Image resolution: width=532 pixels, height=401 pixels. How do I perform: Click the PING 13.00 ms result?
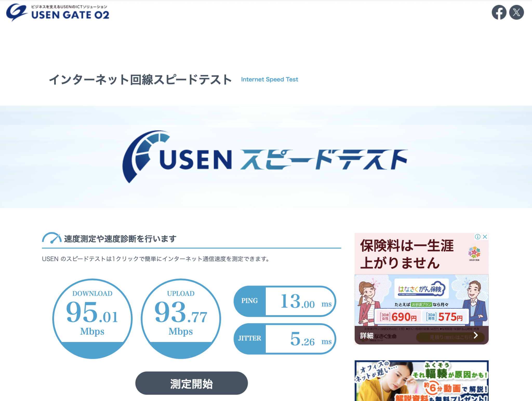click(x=285, y=301)
